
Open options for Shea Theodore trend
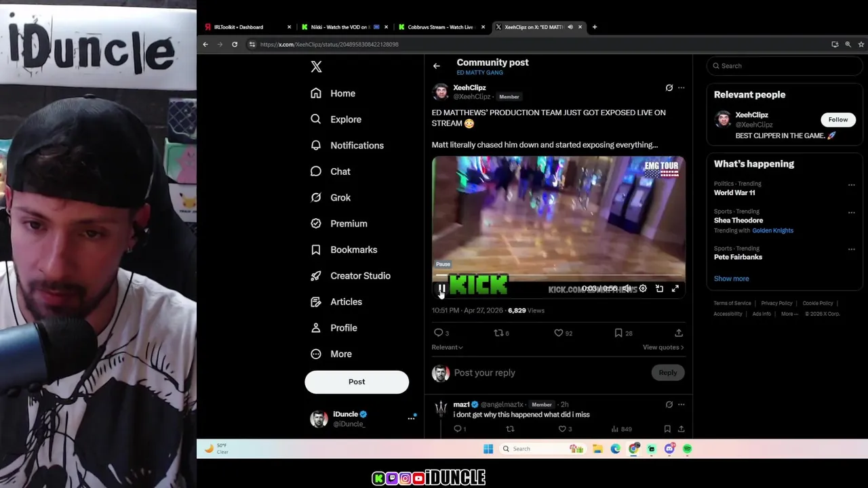(x=852, y=213)
